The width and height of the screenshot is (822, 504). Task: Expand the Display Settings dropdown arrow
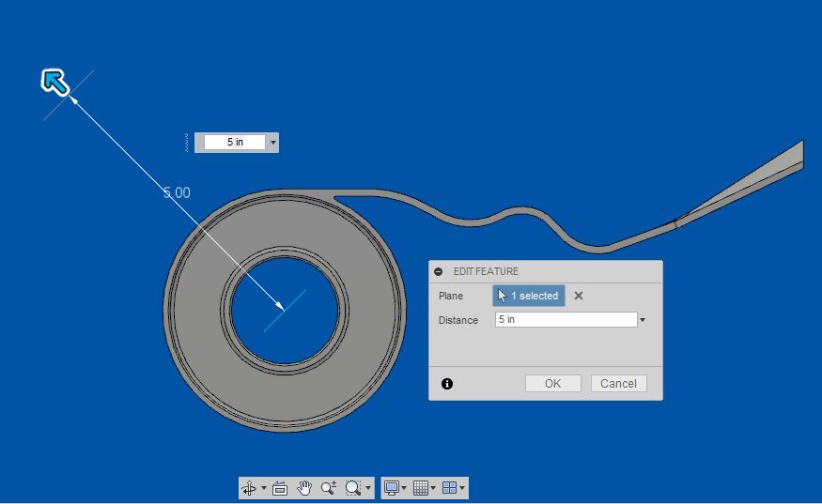[x=404, y=488]
